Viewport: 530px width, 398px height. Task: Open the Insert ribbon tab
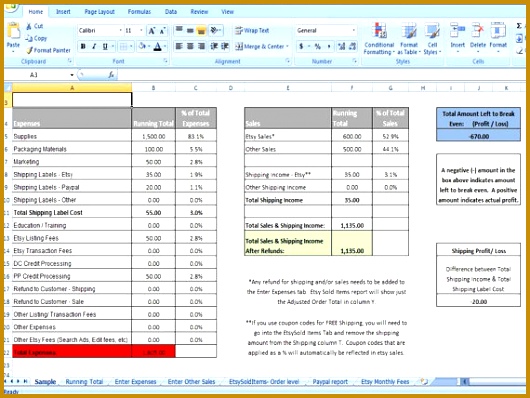pyautogui.click(x=63, y=11)
